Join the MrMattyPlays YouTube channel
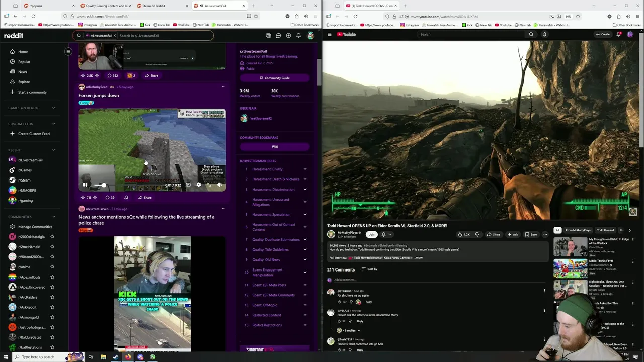Screen dimensions: 644x362 pos(372,234)
